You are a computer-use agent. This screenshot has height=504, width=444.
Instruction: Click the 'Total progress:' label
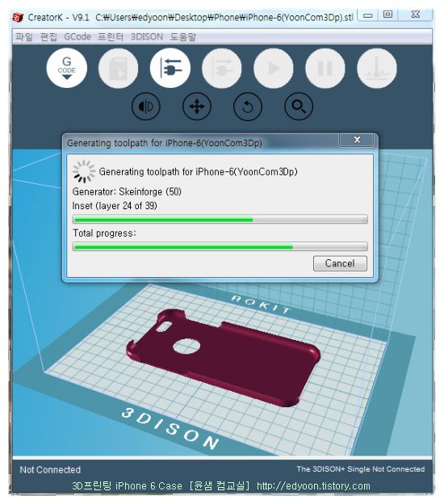(x=104, y=233)
